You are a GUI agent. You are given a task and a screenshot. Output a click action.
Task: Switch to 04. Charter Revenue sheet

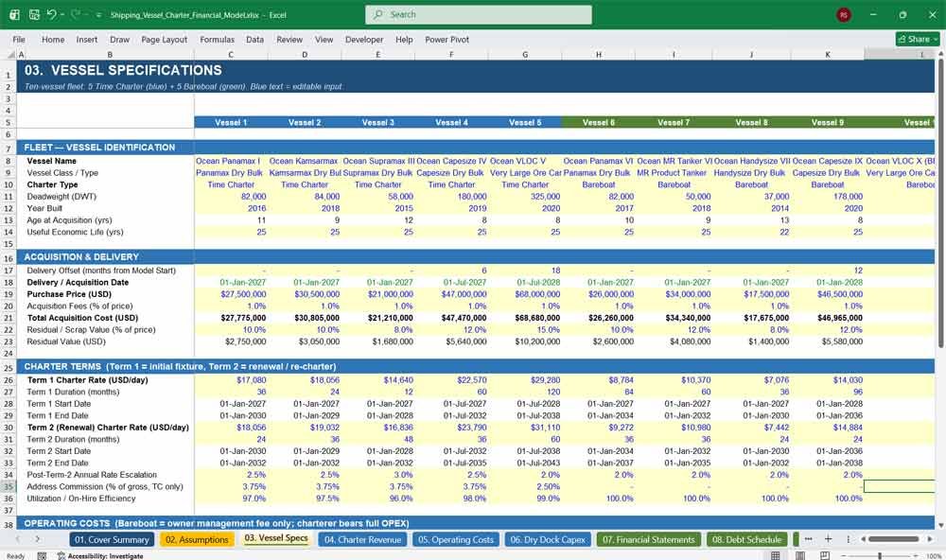(362, 539)
